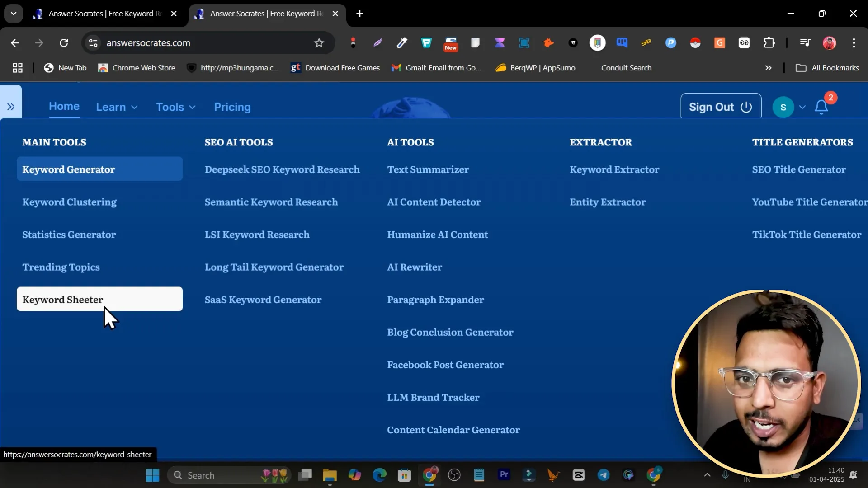Viewport: 868px width, 488px height.
Task: Click the notification bell icon
Action: [x=821, y=107]
